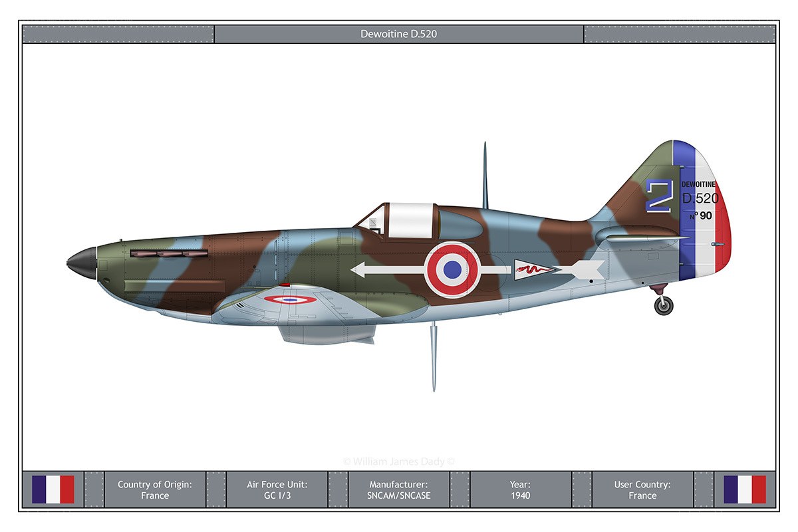Click the wing roundel on the aircraft

tap(290, 299)
